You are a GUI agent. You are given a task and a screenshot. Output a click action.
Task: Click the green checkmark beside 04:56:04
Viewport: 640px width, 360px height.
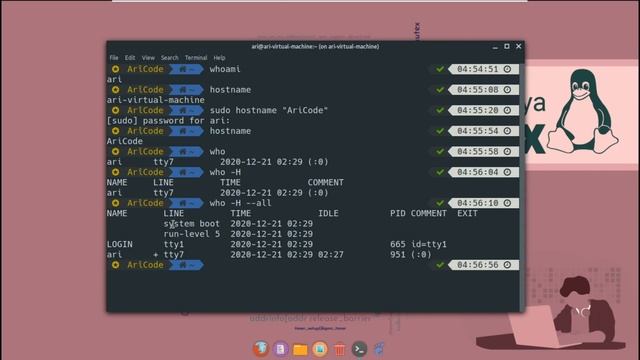pos(440,172)
